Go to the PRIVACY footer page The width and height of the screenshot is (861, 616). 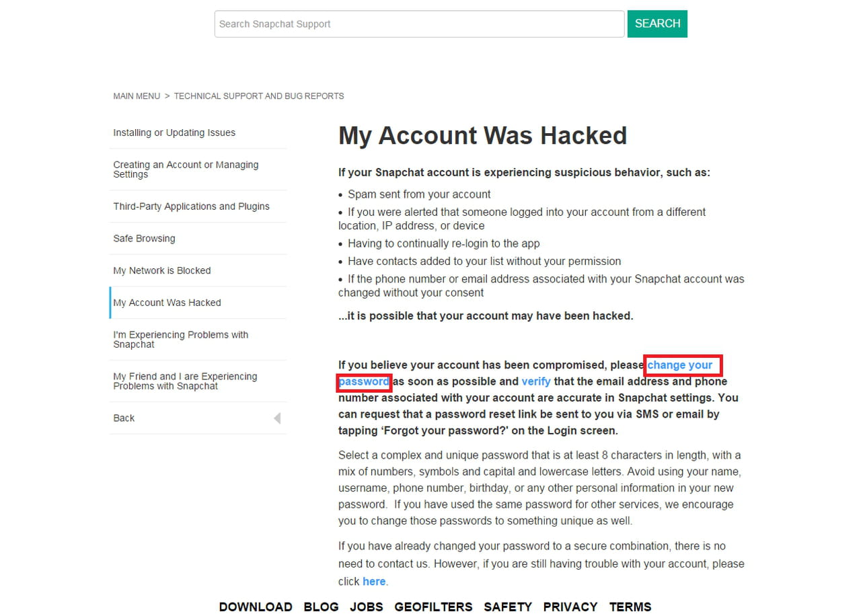click(x=570, y=607)
